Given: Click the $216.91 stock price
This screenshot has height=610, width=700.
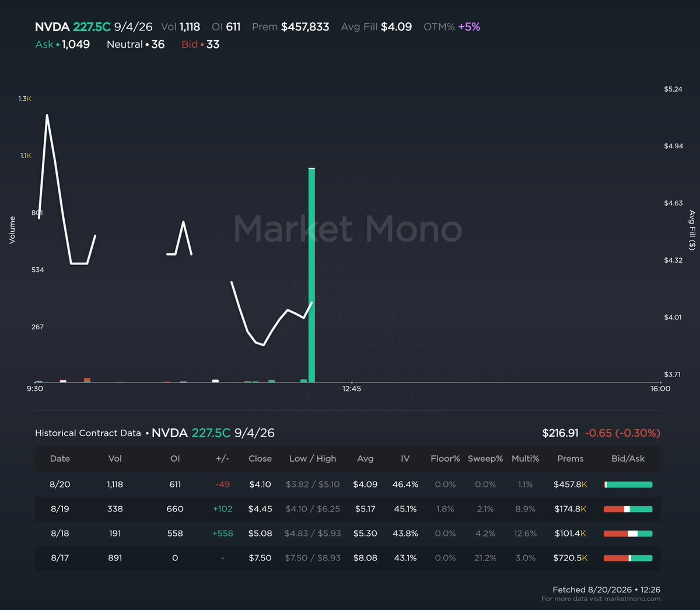Looking at the screenshot, I should [x=560, y=433].
